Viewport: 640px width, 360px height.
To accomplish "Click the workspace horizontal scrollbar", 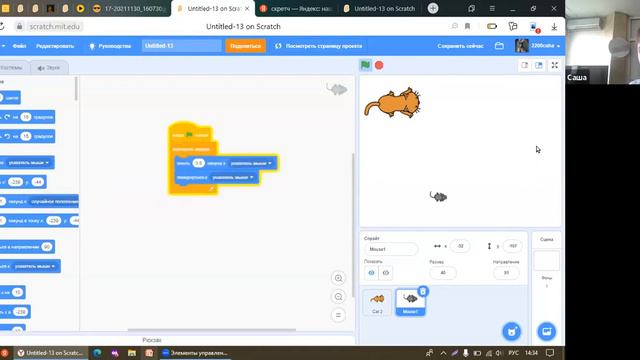I will click(211, 329).
